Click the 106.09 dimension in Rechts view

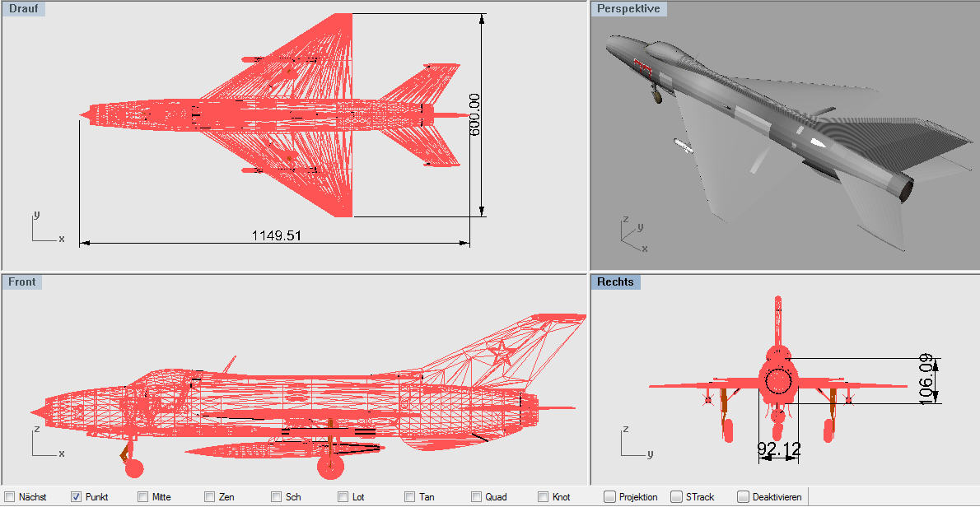928,379
